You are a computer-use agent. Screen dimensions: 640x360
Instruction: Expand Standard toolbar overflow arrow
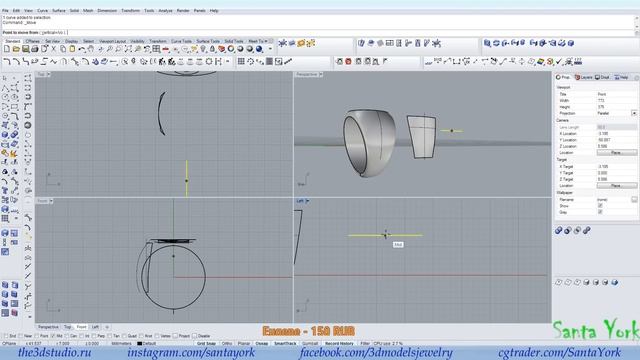tap(270, 49)
